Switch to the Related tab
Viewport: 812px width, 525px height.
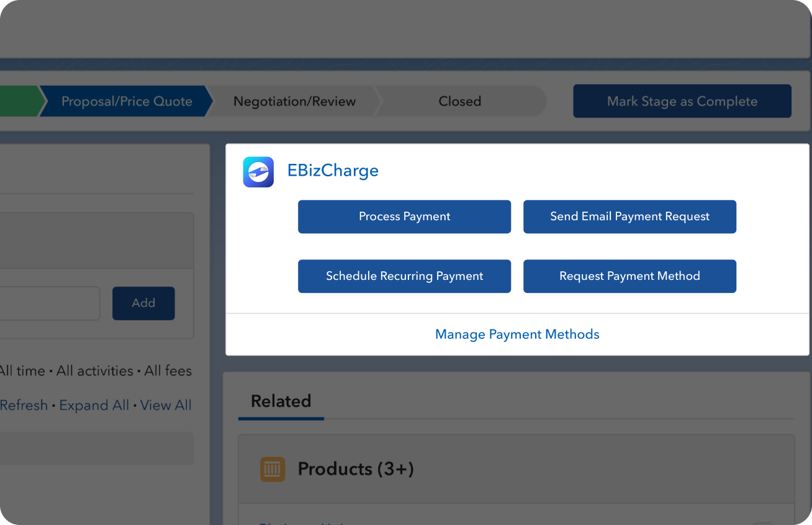[x=281, y=402]
